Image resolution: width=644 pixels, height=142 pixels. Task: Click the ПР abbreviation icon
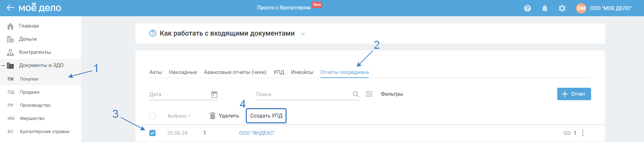[11, 105]
